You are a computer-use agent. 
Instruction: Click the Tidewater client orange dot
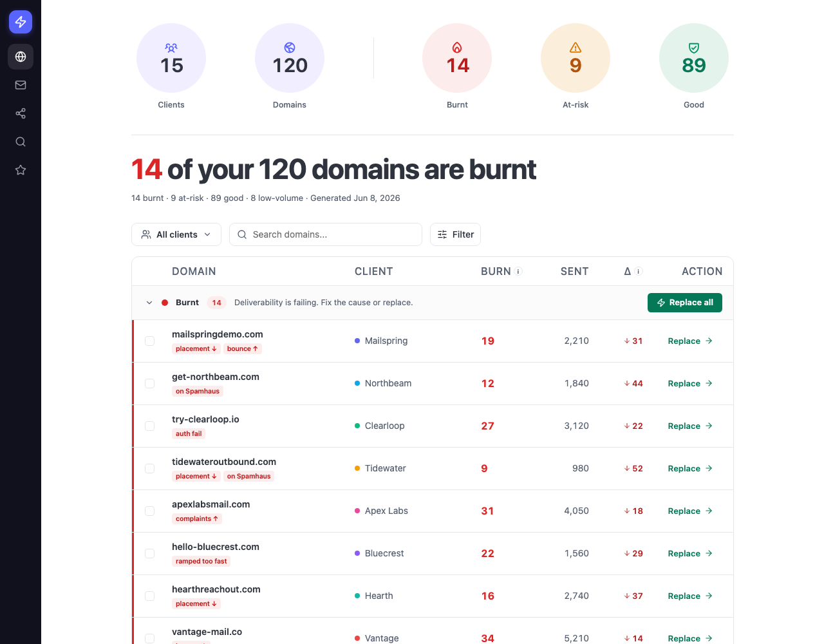pos(357,468)
